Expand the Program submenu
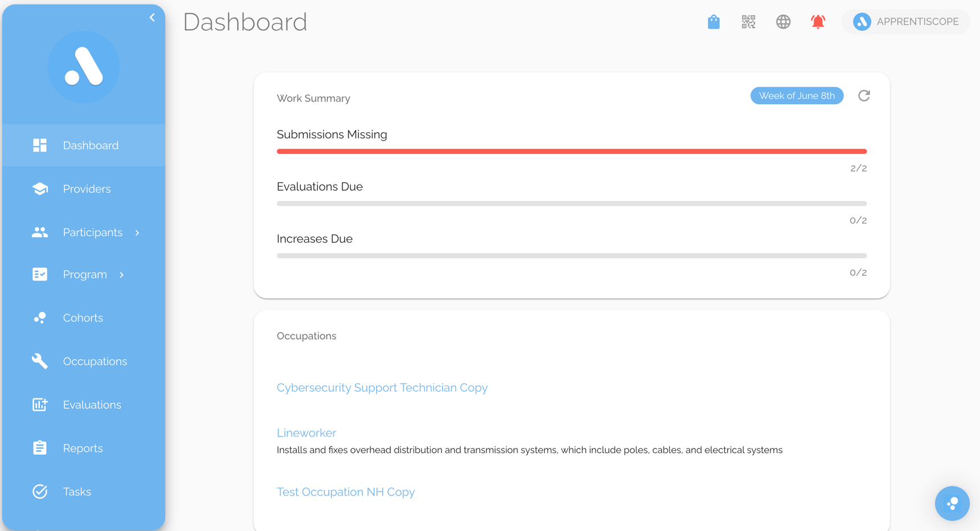Image resolution: width=980 pixels, height=531 pixels. (x=121, y=274)
